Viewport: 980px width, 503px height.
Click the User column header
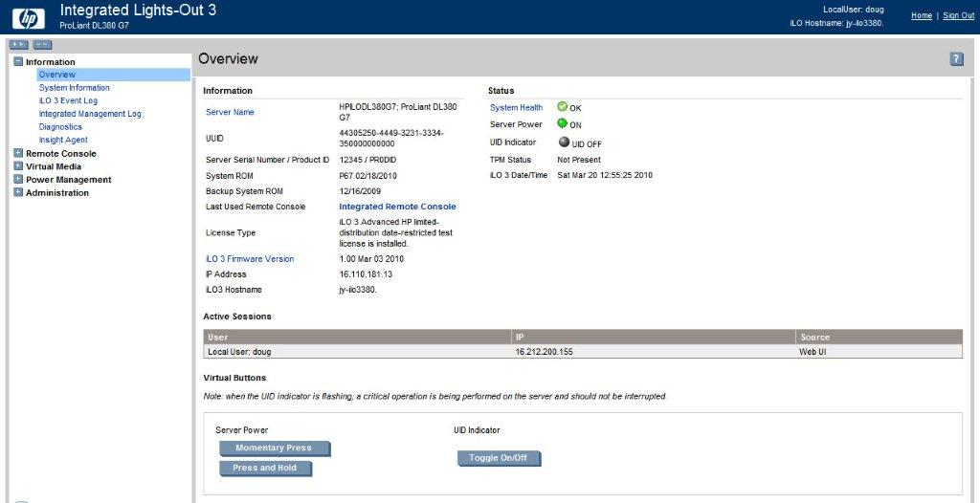pyautogui.click(x=358, y=337)
